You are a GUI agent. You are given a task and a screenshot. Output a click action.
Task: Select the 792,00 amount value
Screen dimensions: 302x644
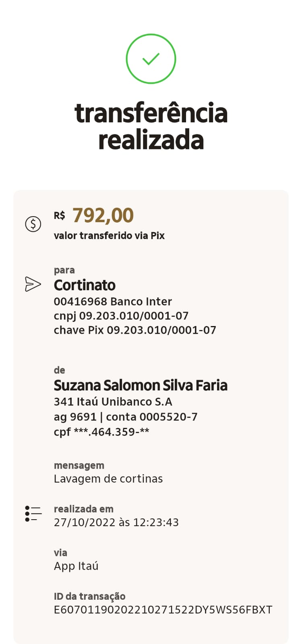(103, 215)
